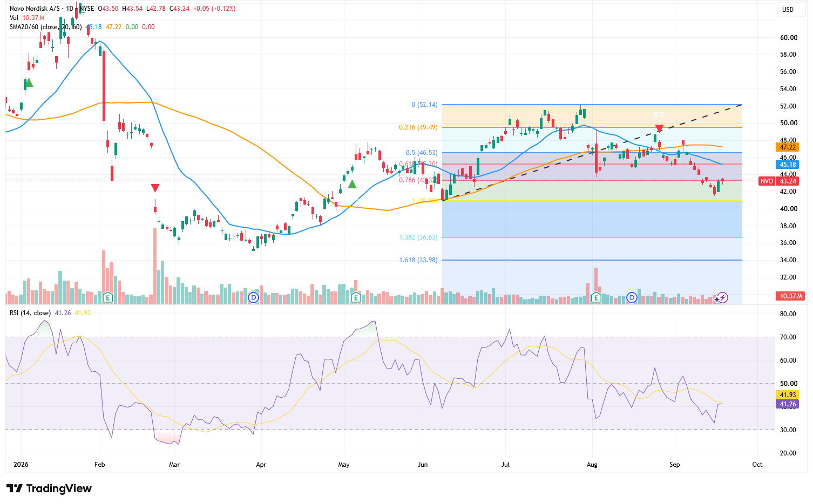813x504 pixels.
Task: Select the 54.00 price axis label
Action: pos(789,89)
